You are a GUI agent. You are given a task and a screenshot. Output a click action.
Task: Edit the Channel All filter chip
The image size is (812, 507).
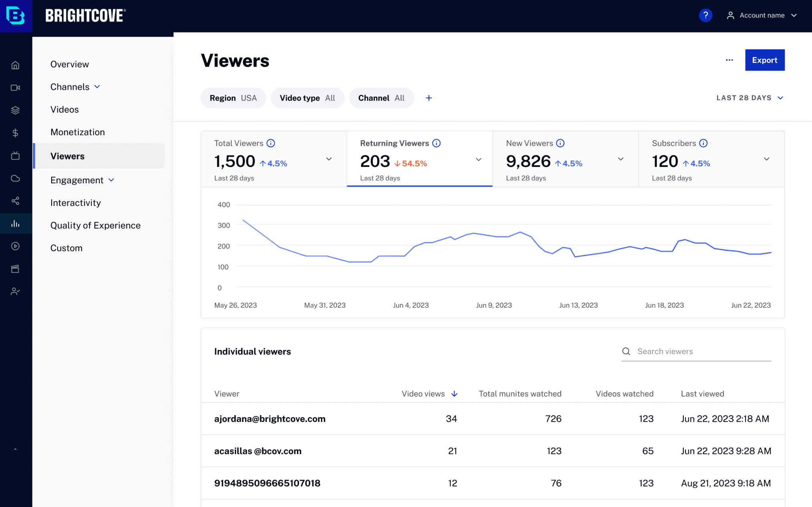pos(382,98)
